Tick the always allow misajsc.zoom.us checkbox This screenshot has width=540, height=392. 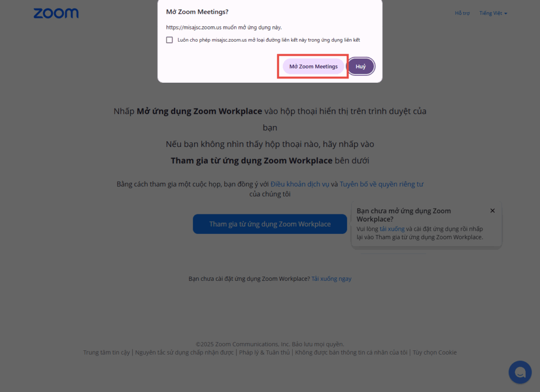(x=169, y=40)
